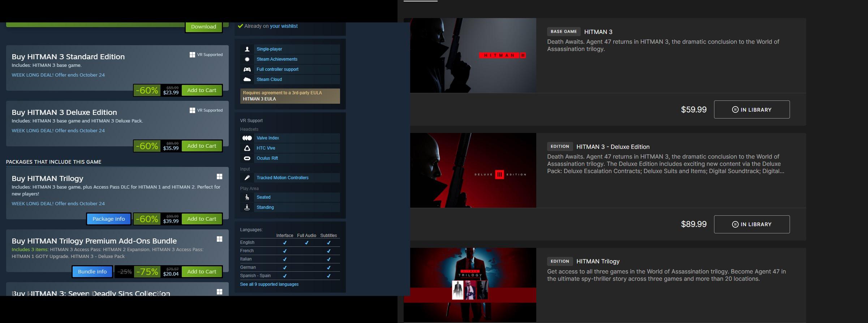Click the Windows icon on Standard Edition

click(x=192, y=55)
